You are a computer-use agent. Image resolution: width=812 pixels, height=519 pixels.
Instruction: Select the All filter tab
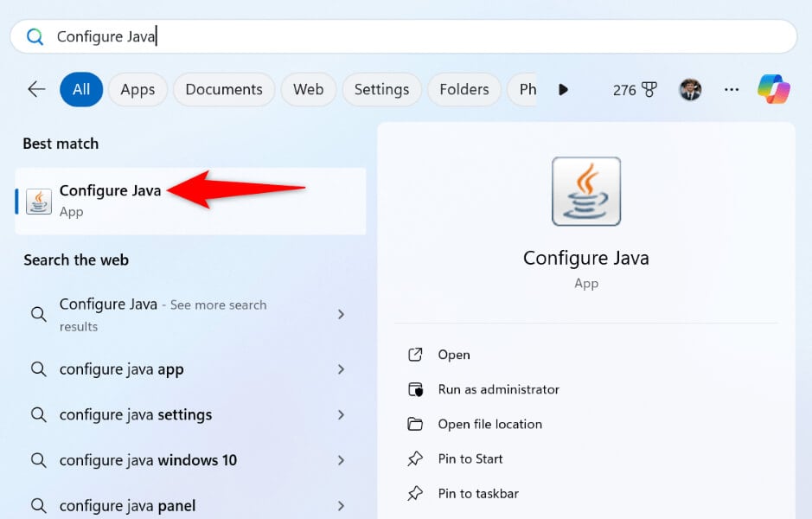[81, 89]
